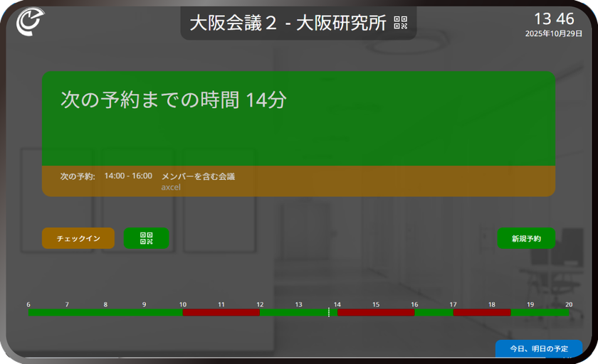The height and width of the screenshot is (364, 598).
Task: Select the red 10–12 booking on the timeline
Action: (221, 313)
